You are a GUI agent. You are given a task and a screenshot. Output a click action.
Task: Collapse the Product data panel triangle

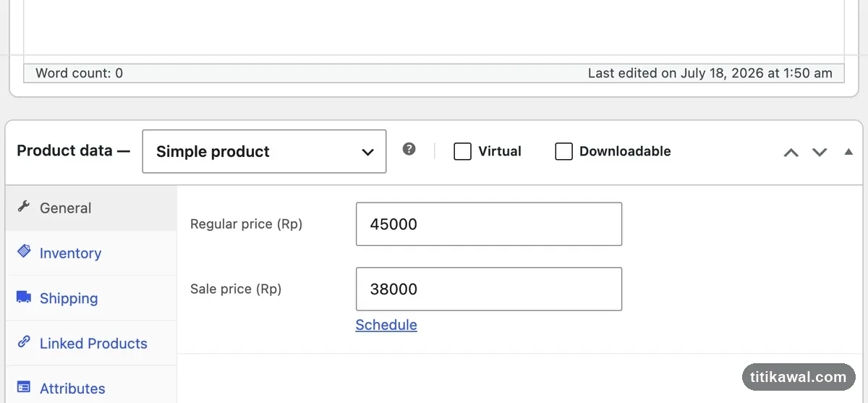point(848,152)
